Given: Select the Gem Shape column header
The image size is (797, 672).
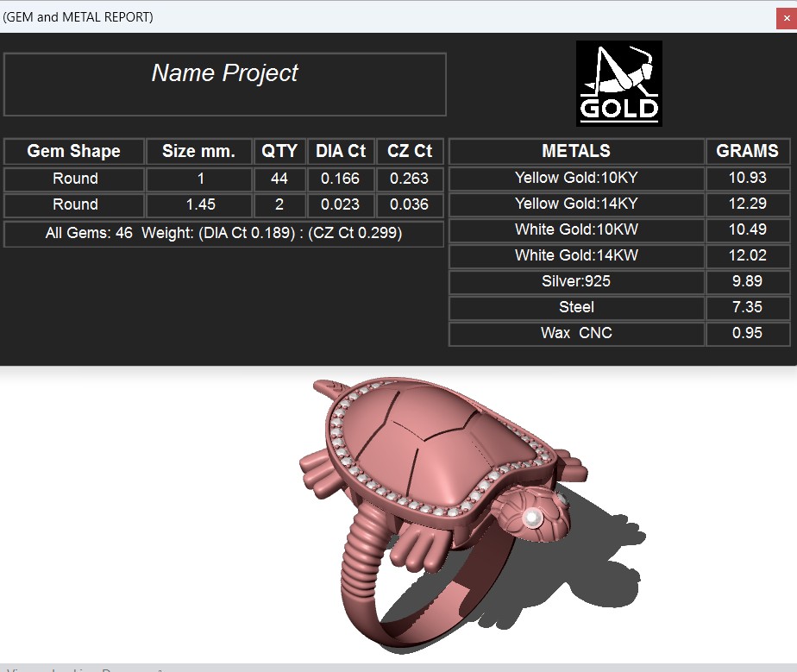Looking at the screenshot, I should (x=74, y=151).
